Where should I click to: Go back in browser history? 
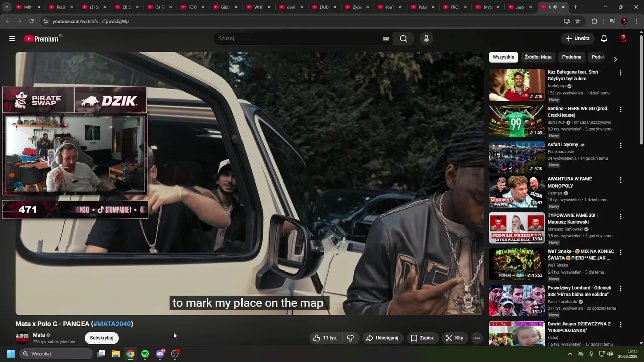click(7, 21)
